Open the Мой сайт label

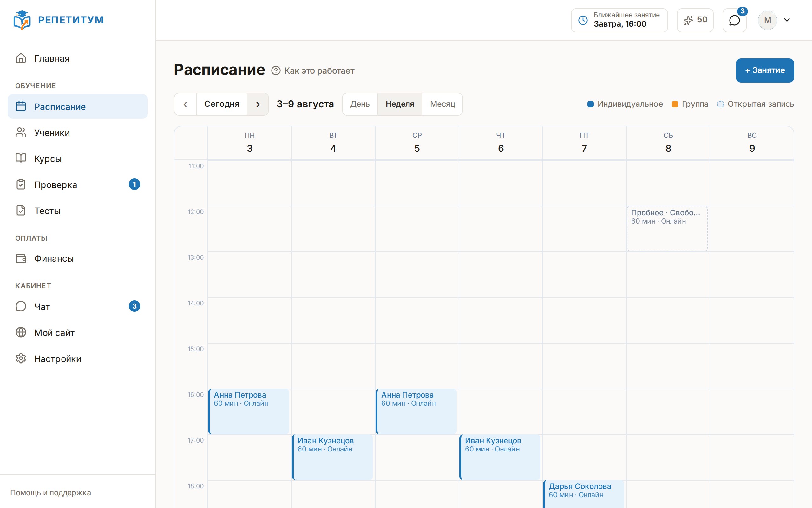pos(54,333)
